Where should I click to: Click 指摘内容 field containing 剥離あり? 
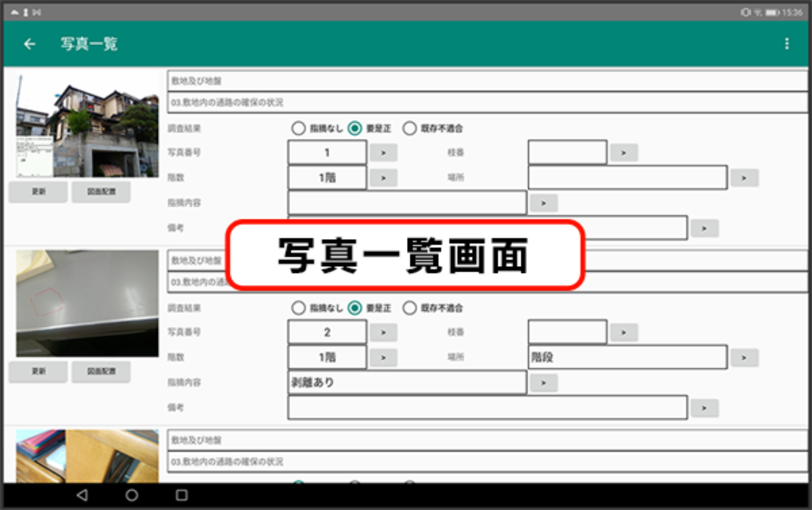click(x=407, y=383)
